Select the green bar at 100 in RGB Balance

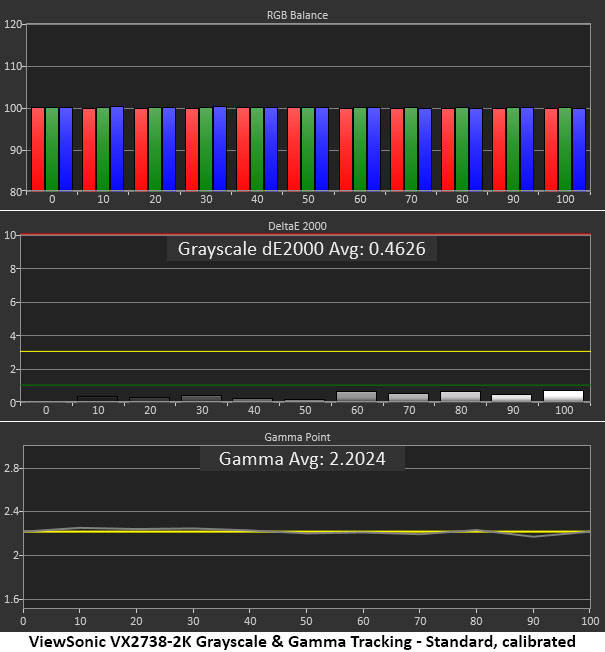[x=565, y=149]
